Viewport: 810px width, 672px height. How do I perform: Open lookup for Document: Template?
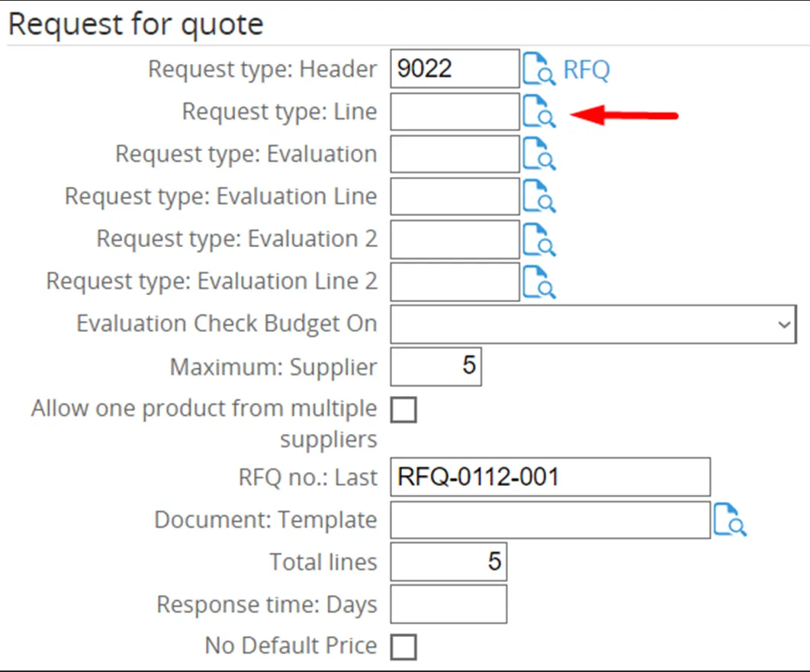pyautogui.click(x=730, y=520)
